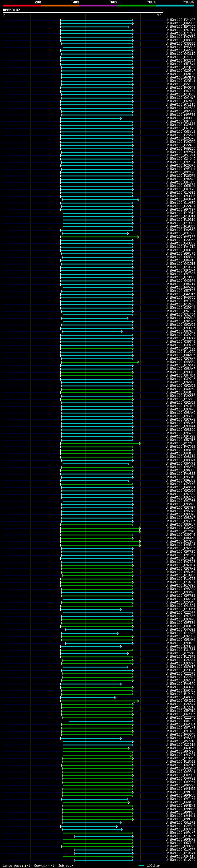
Task: Select the UniRef100_P07089 entry
Action: pyautogui.click(x=180, y=447)
